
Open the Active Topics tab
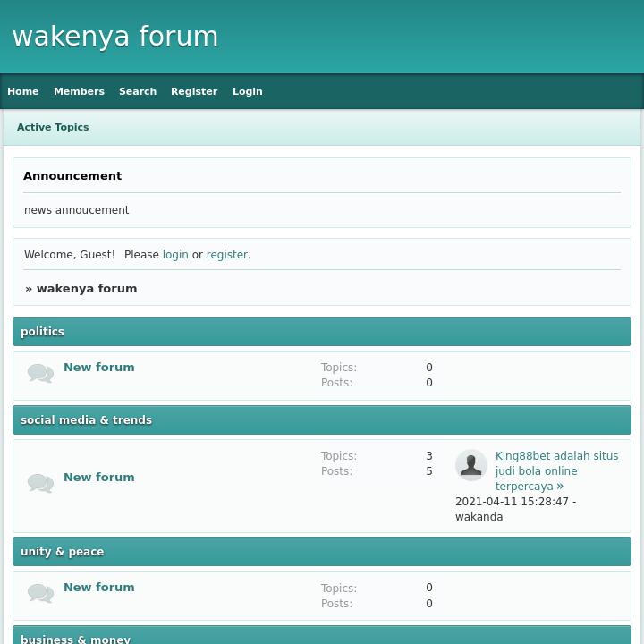(53, 127)
